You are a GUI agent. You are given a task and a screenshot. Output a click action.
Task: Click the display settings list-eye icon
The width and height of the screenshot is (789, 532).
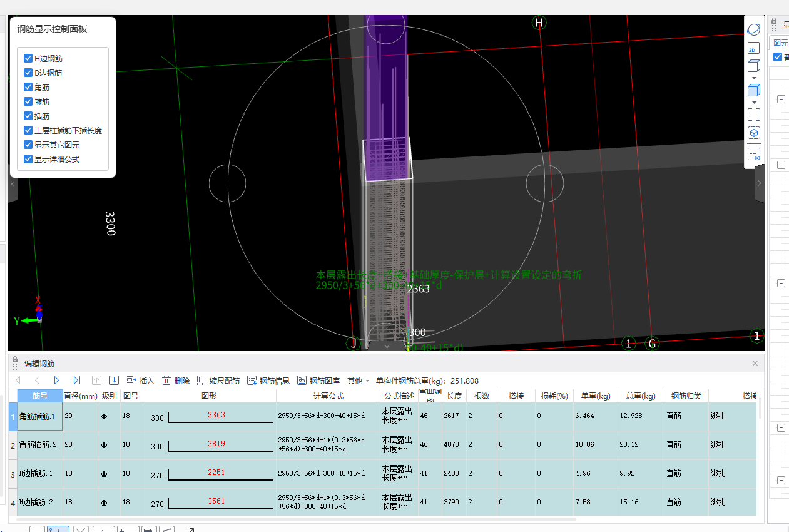(754, 154)
